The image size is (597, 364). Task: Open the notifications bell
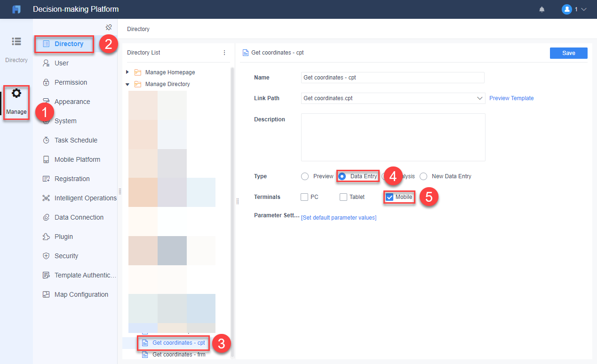542,9
